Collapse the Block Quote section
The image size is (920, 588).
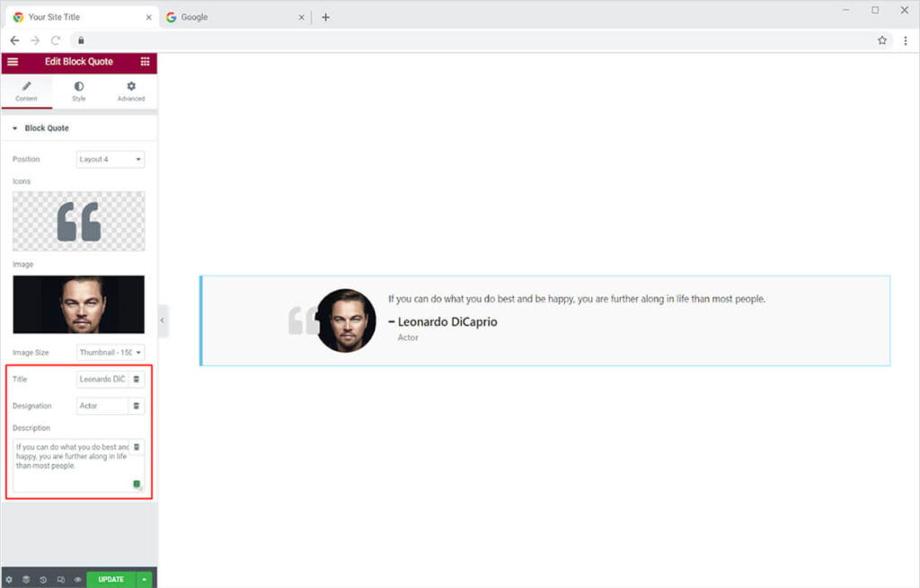(47, 128)
